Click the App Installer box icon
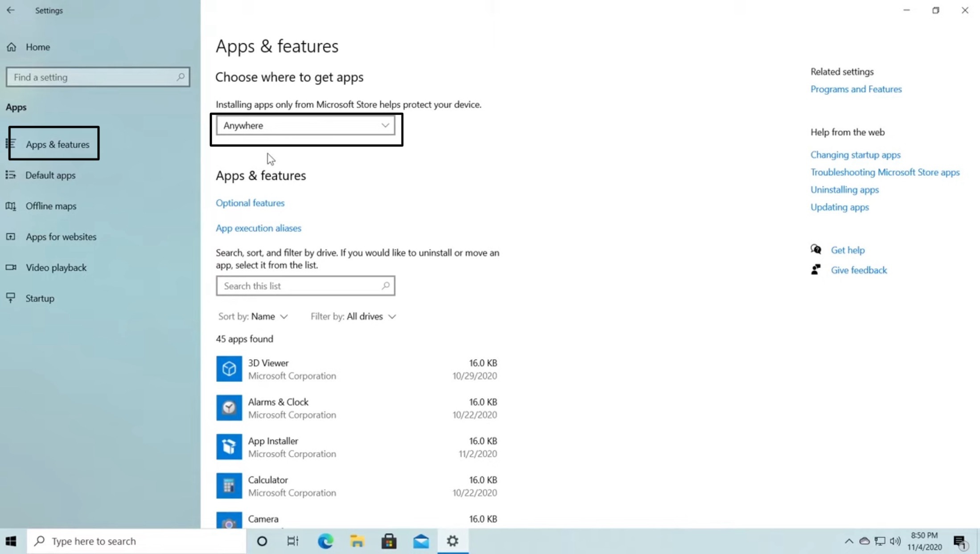 (229, 447)
